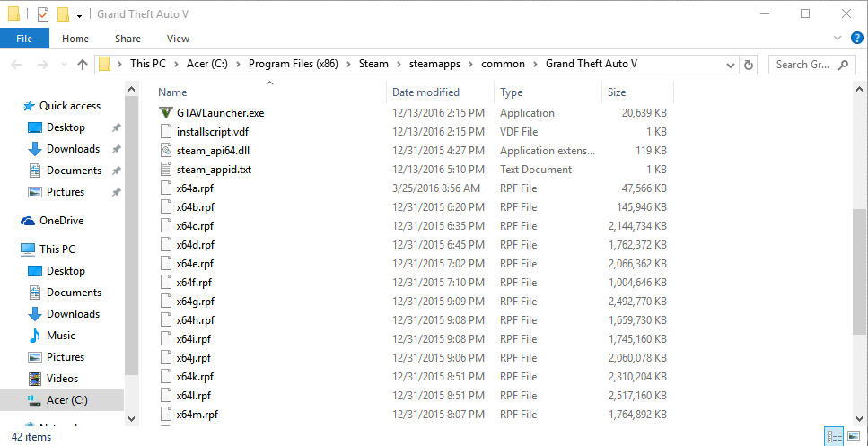The width and height of the screenshot is (868, 446).
Task: Sort files by Date modified column
Action: click(441, 92)
